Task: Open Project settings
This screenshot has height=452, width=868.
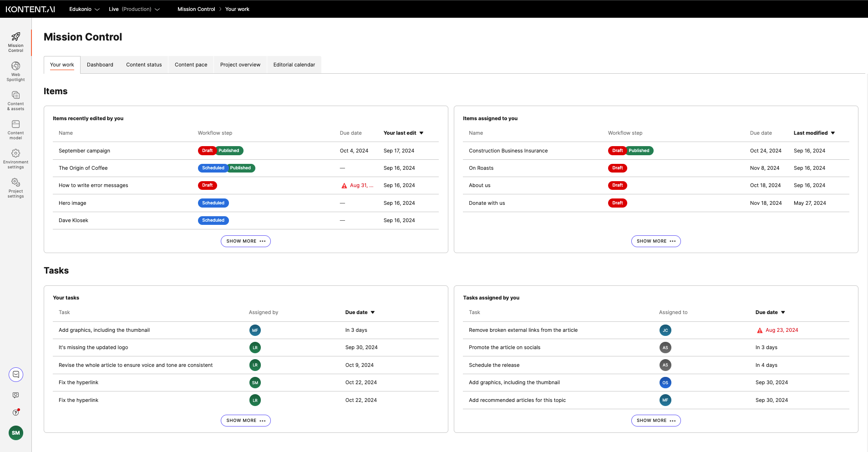Action: [x=15, y=188]
